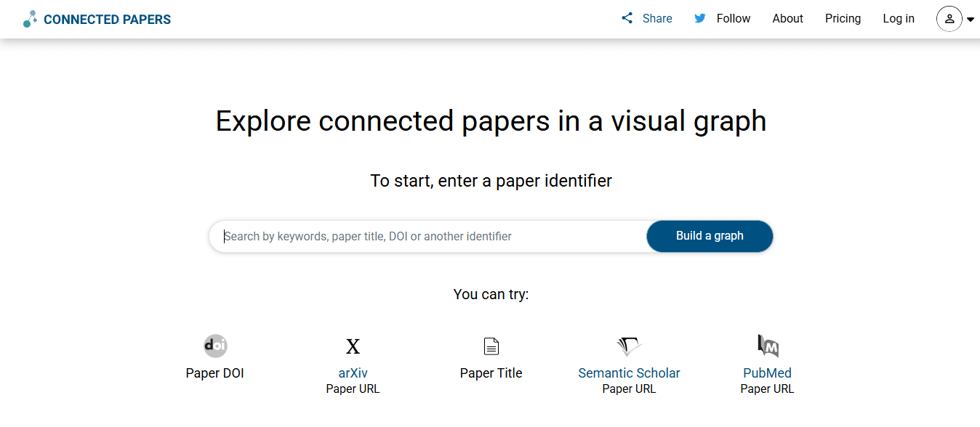Viewport: 980px width, 427px height.
Task: Click the Twitter bird icon
Action: coord(699,18)
